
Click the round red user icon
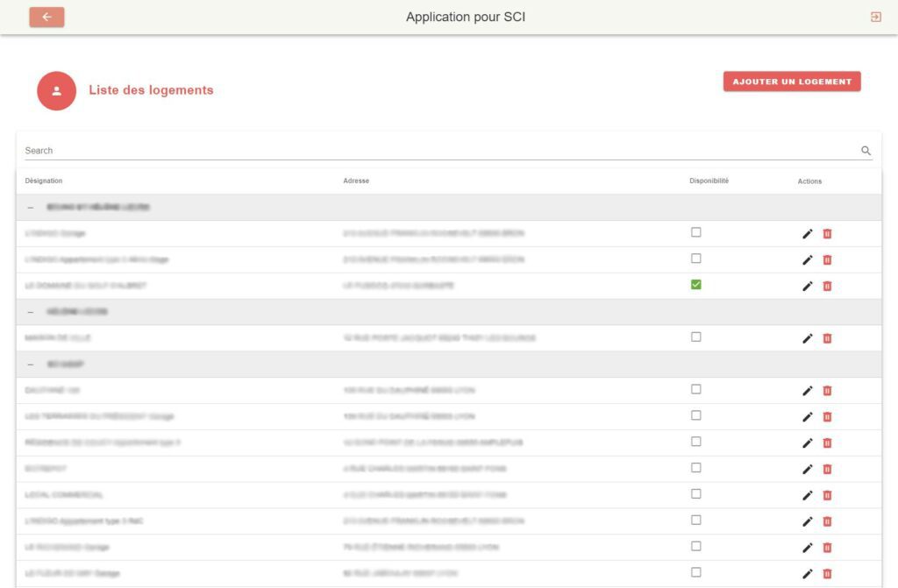tap(56, 90)
